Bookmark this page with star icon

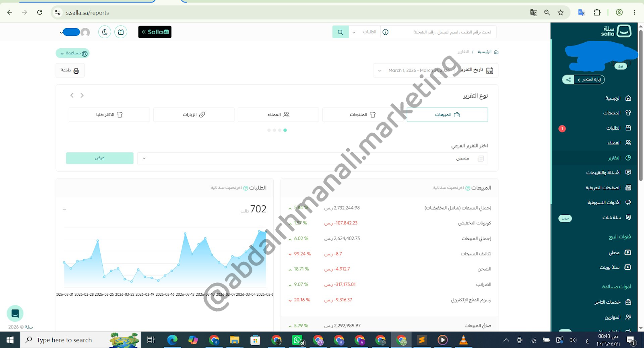pyautogui.click(x=561, y=12)
